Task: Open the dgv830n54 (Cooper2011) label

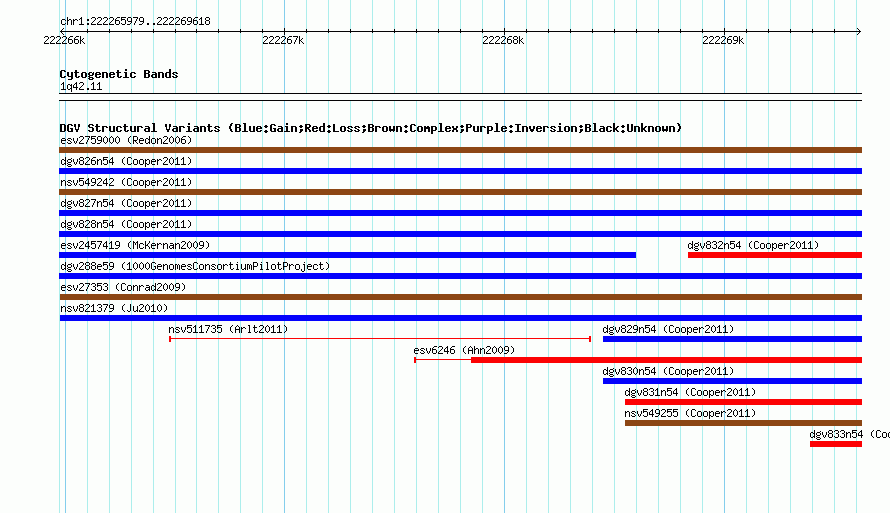Action: [x=668, y=371]
